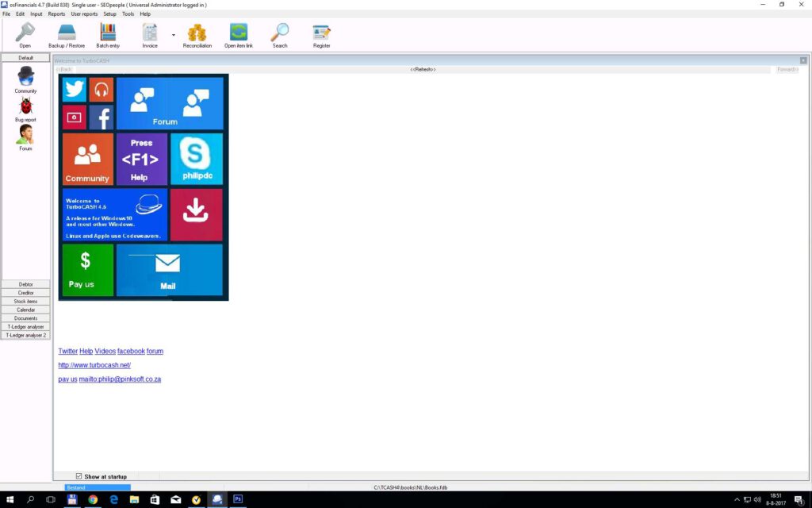
Task: Open the Search magnifier tool
Action: [280, 35]
